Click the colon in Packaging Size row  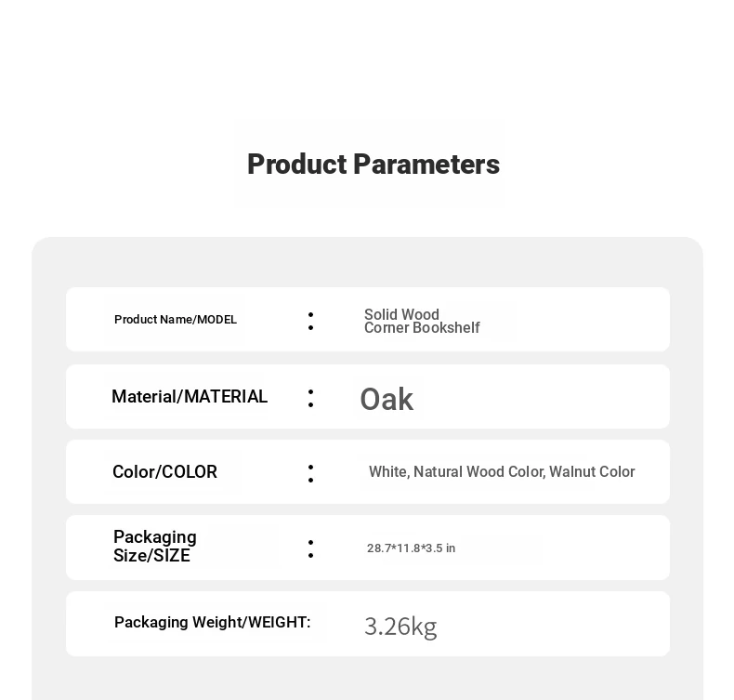311,548
